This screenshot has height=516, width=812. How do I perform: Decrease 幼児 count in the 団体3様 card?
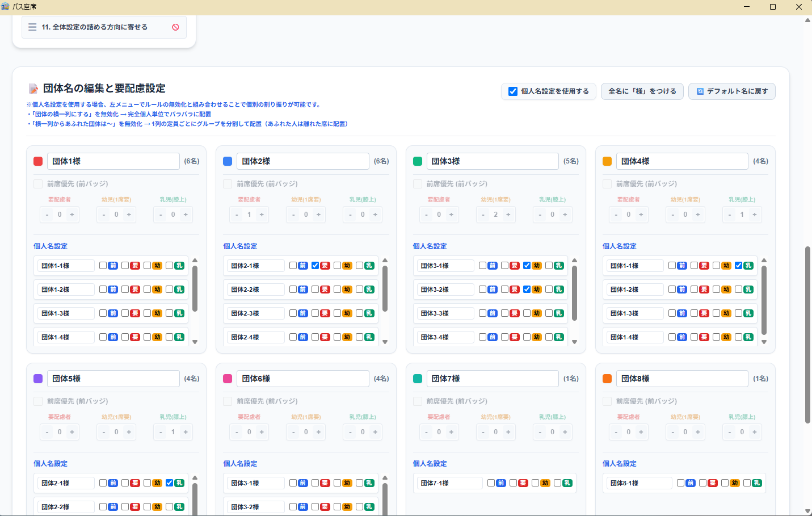483,215
